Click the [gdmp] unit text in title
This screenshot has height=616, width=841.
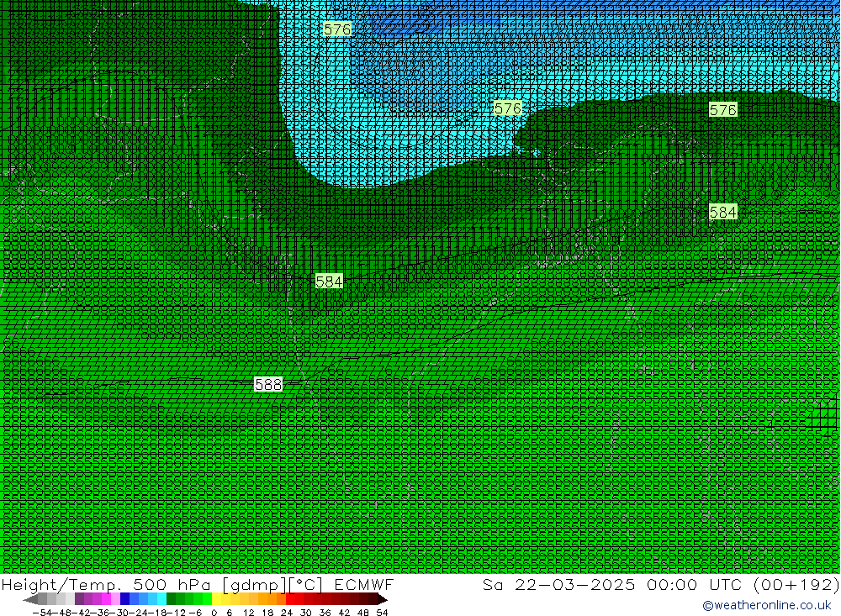coord(254,584)
